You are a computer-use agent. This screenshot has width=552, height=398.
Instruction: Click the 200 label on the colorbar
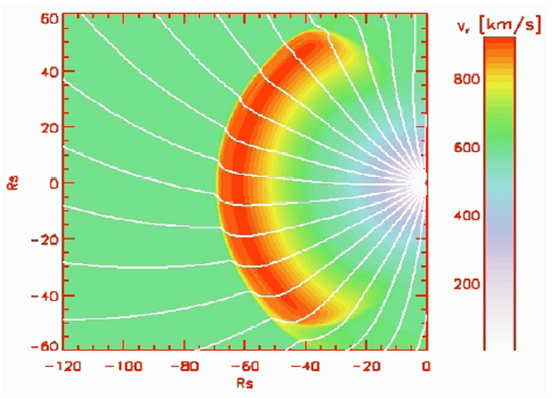(x=466, y=284)
